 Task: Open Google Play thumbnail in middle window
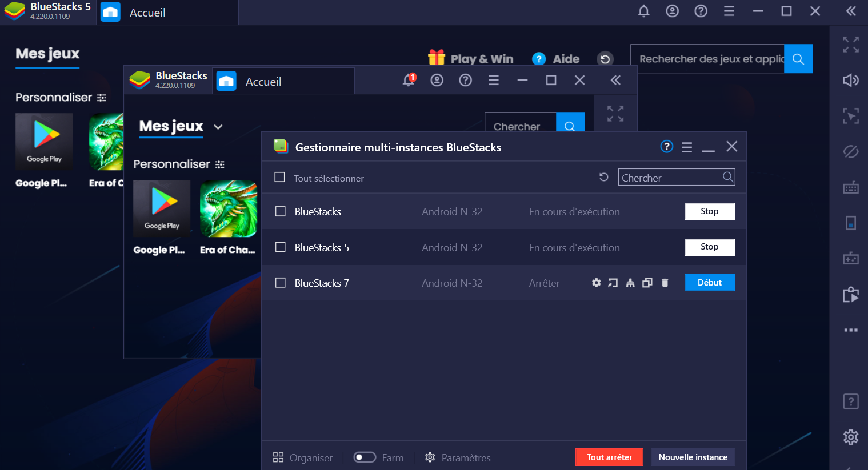162,208
